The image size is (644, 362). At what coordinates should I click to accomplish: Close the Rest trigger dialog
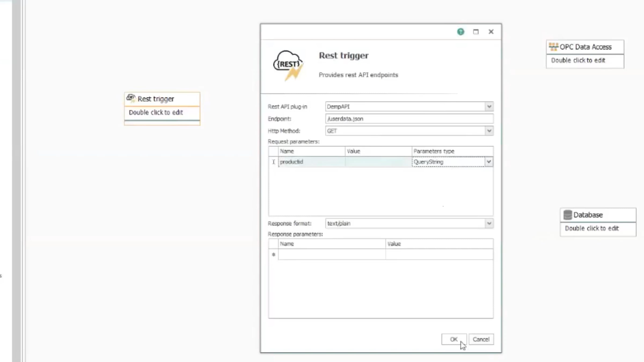[x=491, y=32]
